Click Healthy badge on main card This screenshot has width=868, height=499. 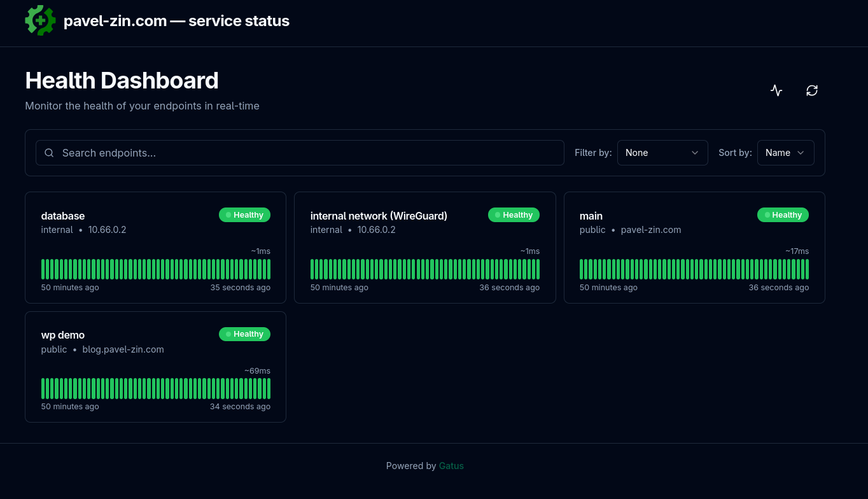tap(783, 215)
